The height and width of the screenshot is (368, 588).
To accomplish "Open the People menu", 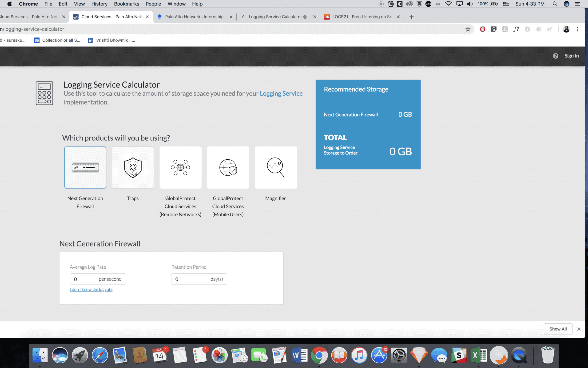I will point(153,4).
